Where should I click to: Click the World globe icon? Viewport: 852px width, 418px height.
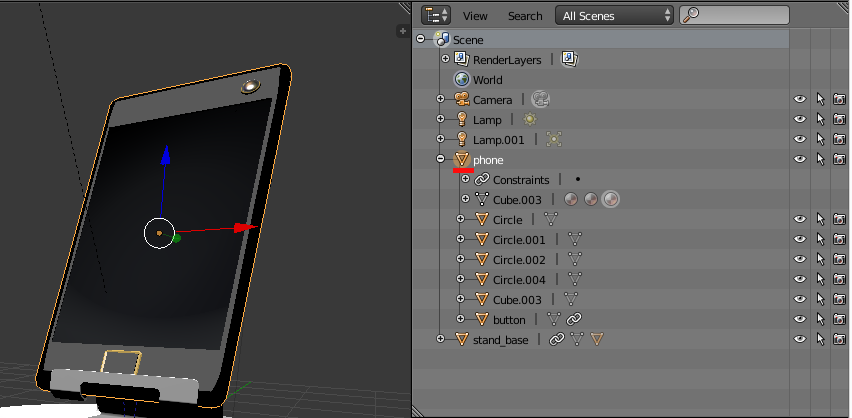click(x=462, y=79)
